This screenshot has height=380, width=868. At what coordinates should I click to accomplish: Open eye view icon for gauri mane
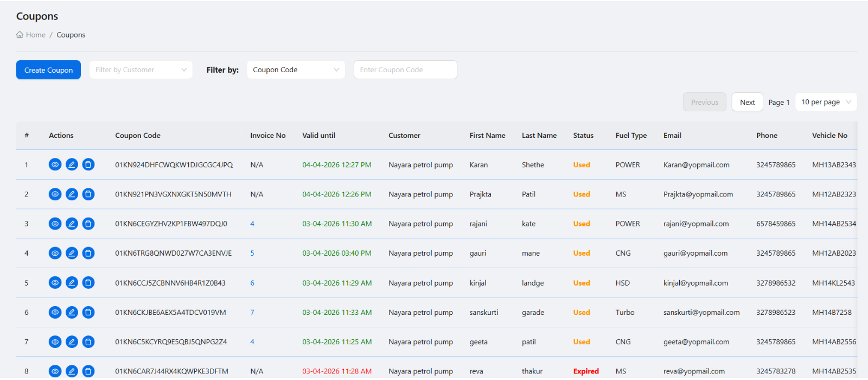55,253
